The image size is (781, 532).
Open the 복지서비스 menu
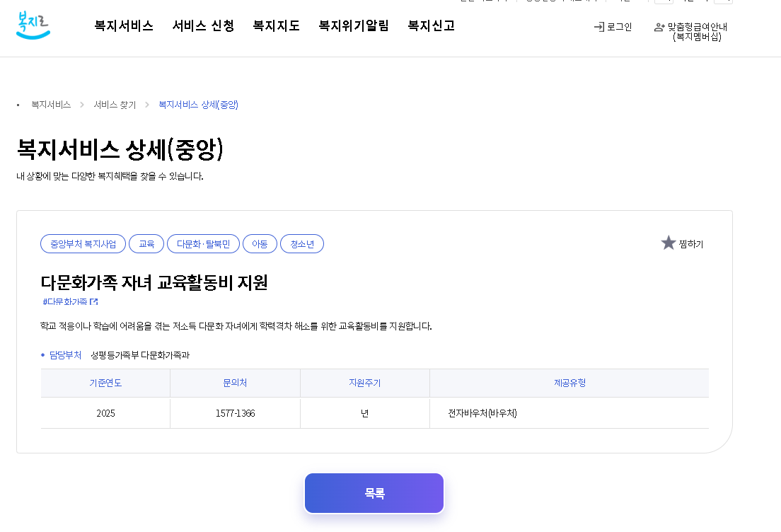[x=124, y=25]
